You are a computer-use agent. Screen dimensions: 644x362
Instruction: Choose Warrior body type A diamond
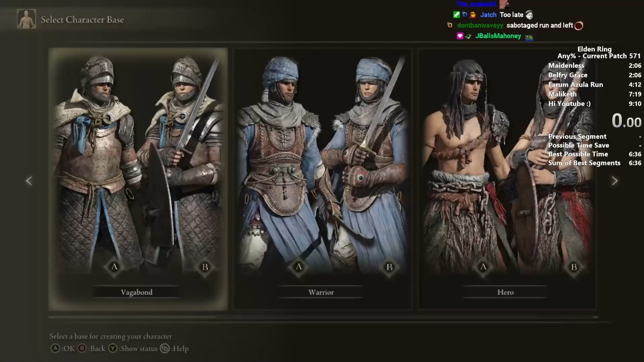pos(298,267)
